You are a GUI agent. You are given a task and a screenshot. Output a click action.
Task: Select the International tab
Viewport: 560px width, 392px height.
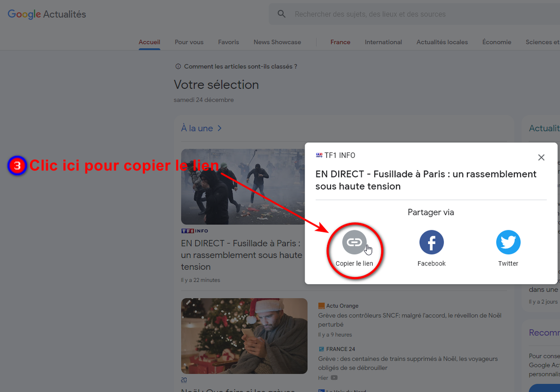pyautogui.click(x=383, y=42)
